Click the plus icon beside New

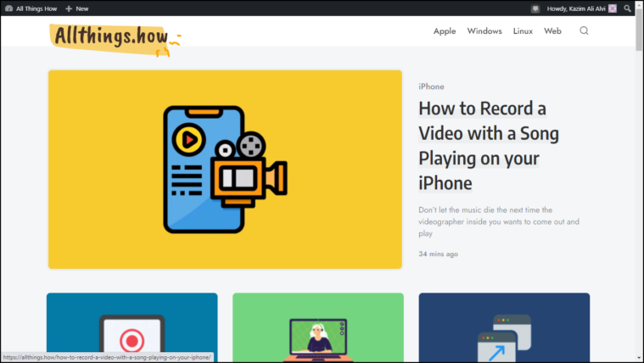(69, 8)
